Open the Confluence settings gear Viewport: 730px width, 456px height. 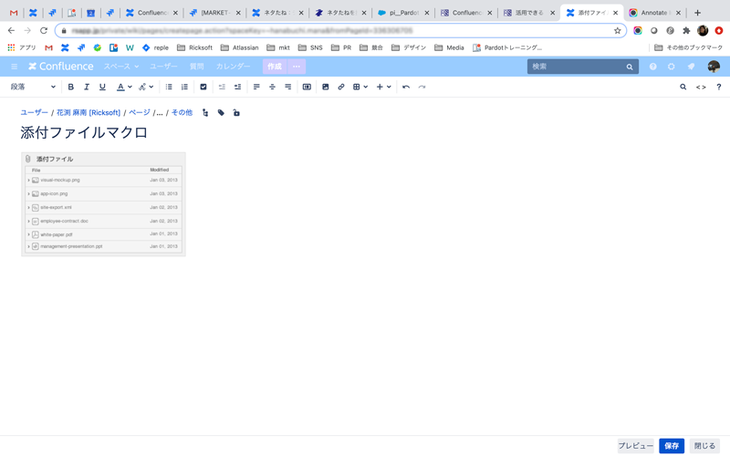(671, 67)
